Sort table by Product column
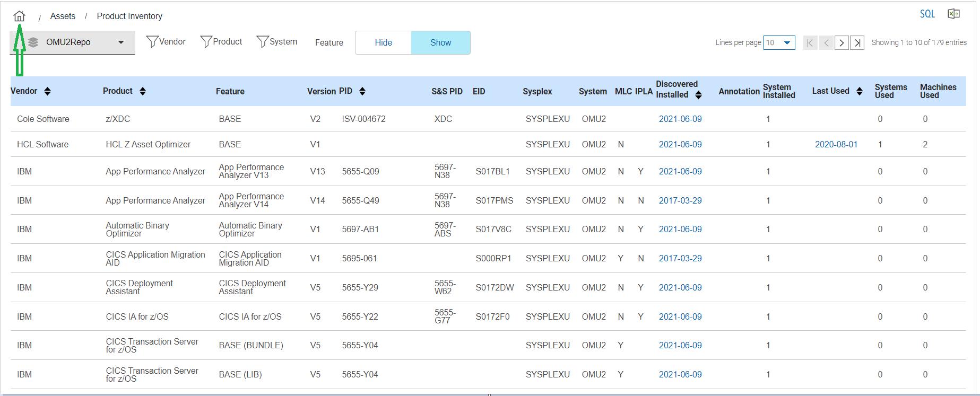 (x=142, y=91)
